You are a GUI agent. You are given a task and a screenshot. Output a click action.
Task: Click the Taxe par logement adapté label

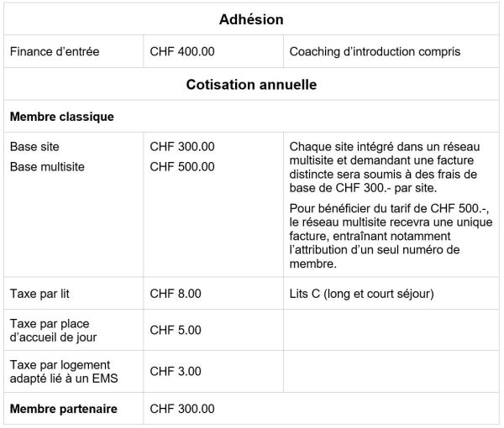pos(64,371)
